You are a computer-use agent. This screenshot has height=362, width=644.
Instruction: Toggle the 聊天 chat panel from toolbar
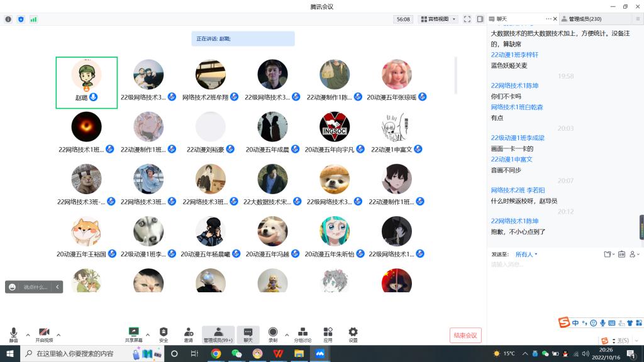tap(248, 334)
